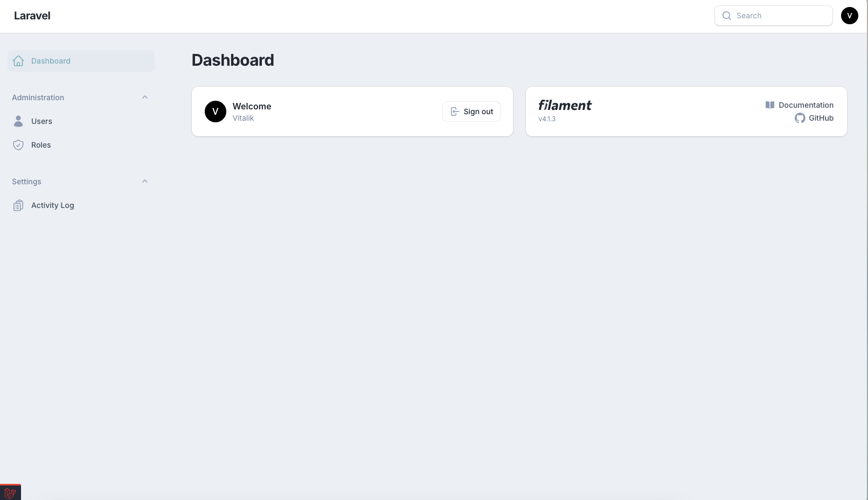Click the Documentation book icon
This screenshot has width=868, height=500.
coord(770,105)
